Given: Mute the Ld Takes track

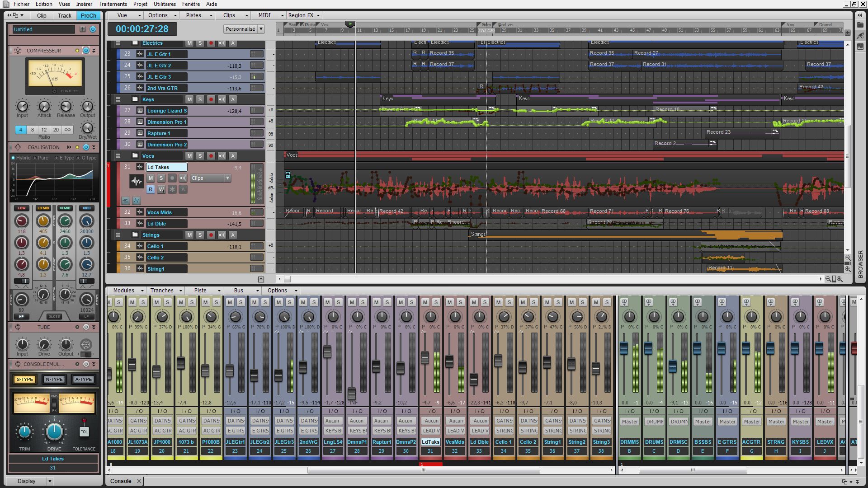Looking at the screenshot, I should pos(150,178).
